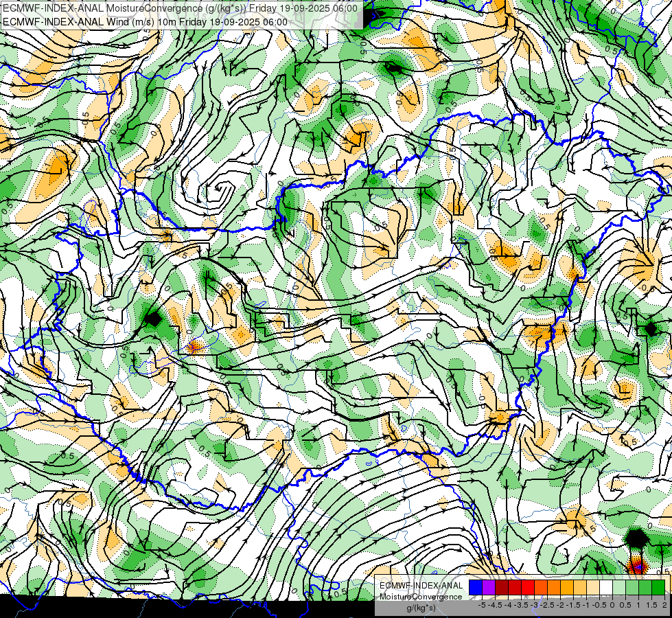Select the purple legend swatch
The image size is (672, 618).
point(489,588)
